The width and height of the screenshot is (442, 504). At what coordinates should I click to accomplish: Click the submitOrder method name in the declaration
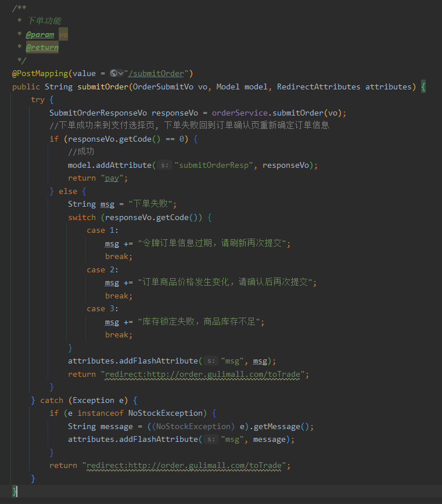click(x=103, y=87)
